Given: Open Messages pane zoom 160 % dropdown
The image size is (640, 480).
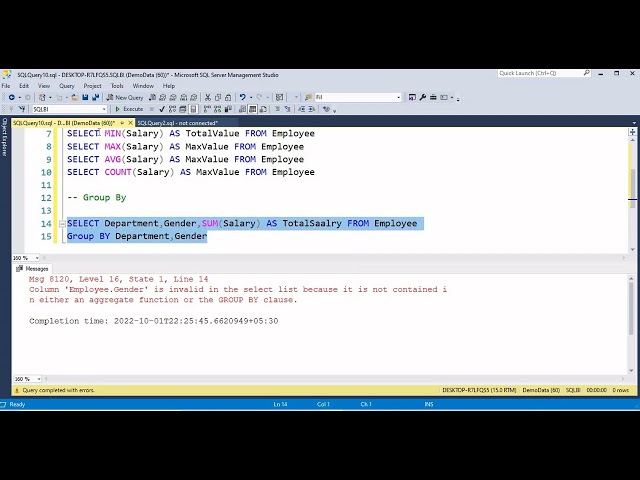Looking at the screenshot, I should 39,379.
